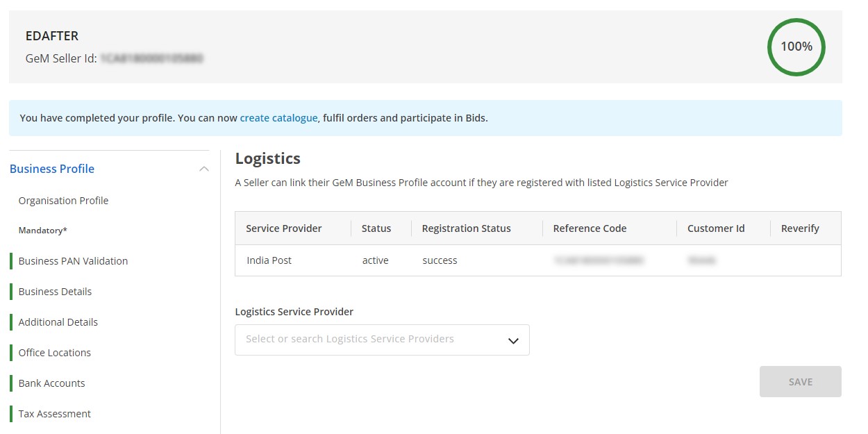Viewport: 868px width, 434px height.
Task: Click the create catalogue link
Action: click(278, 118)
